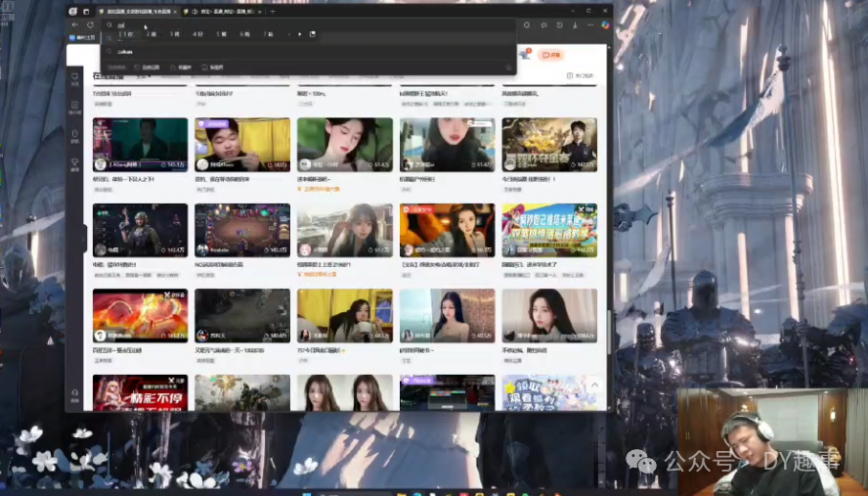Open stream of man eating with chopsticks
The width and height of the screenshot is (868, 496).
[x=242, y=144]
